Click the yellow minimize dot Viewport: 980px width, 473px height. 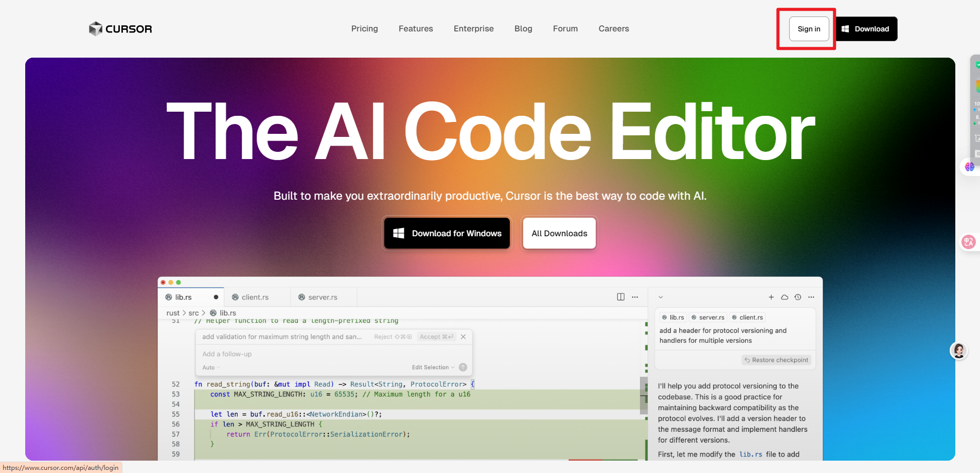point(171,282)
